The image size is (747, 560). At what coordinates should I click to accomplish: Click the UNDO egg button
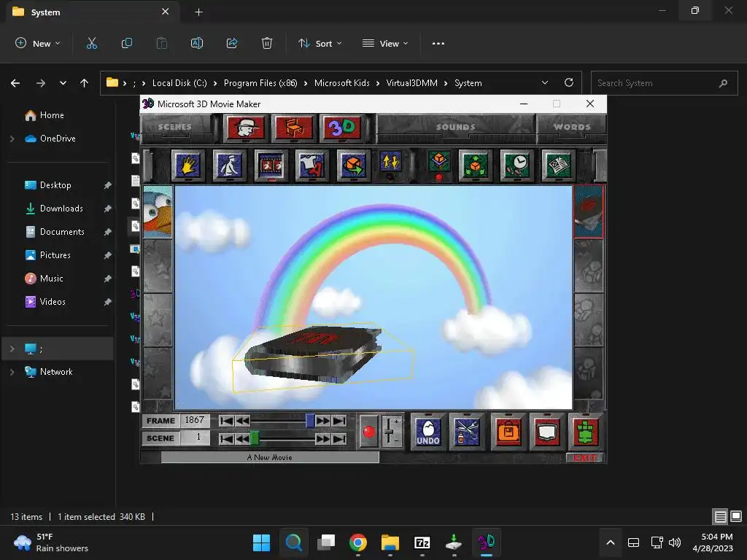[428, 432]
